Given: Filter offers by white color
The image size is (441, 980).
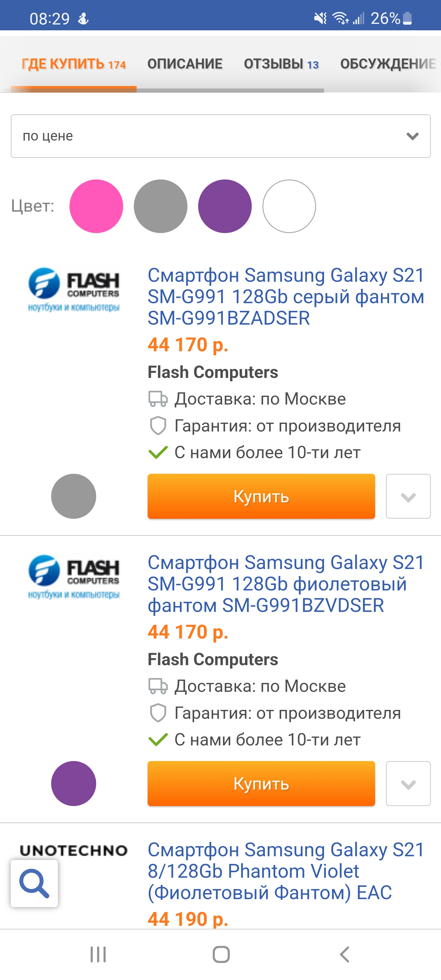Looking at the screenshot, I should tap(289, 206).
